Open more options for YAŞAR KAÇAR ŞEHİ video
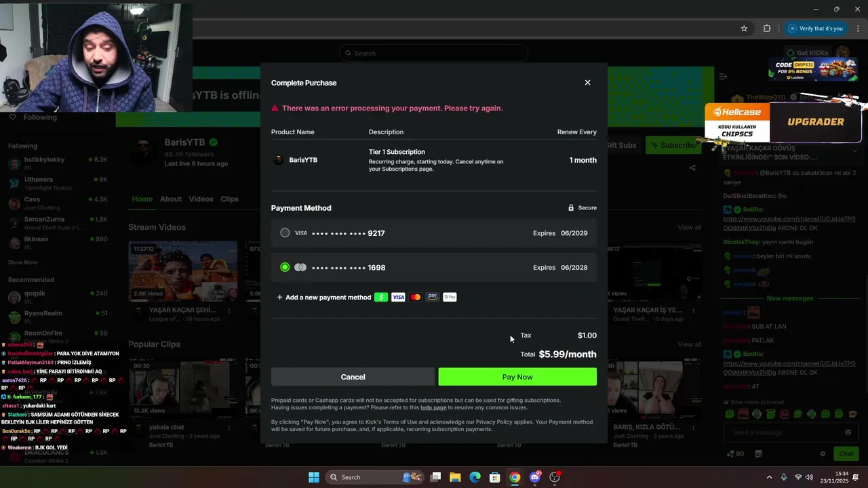 click(229, 311)
